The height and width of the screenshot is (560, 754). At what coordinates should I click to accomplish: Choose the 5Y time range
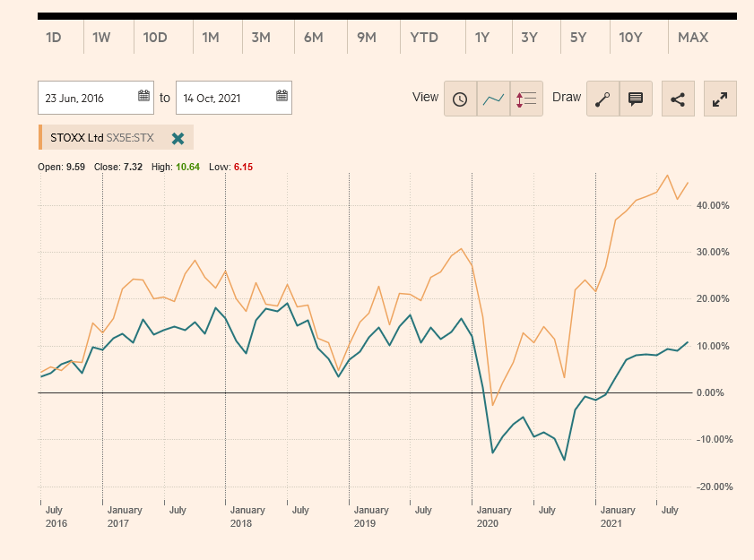(577, 38)
